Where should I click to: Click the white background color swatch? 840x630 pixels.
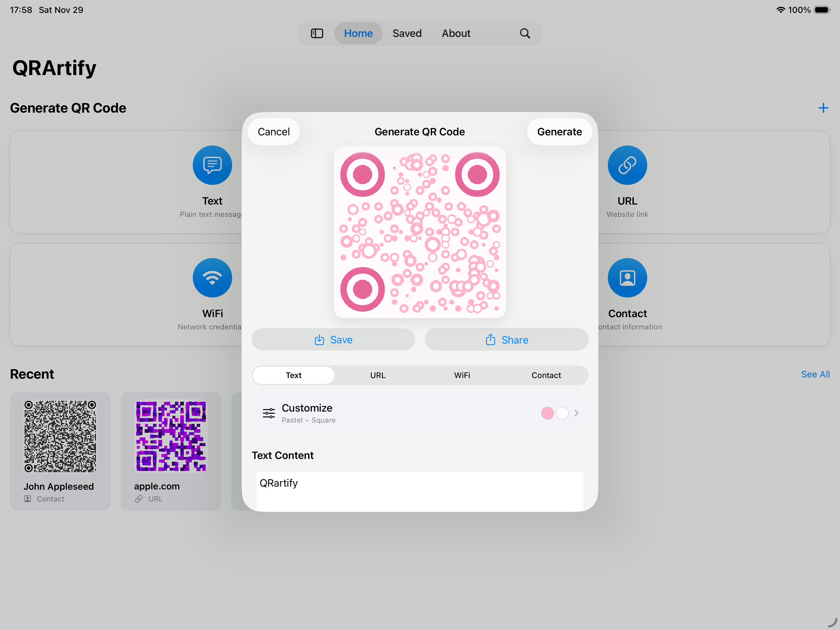tap(562, 413)
